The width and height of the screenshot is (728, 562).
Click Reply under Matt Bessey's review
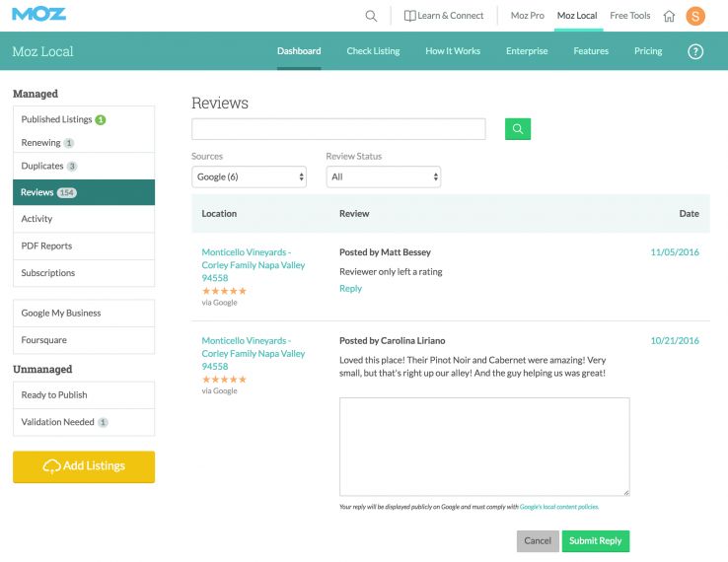(350, 289)
